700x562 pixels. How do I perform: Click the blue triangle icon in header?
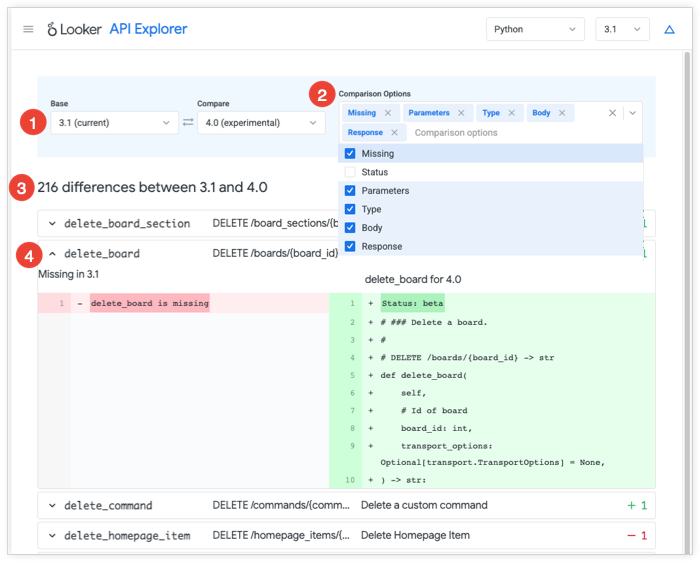point(669,30)
